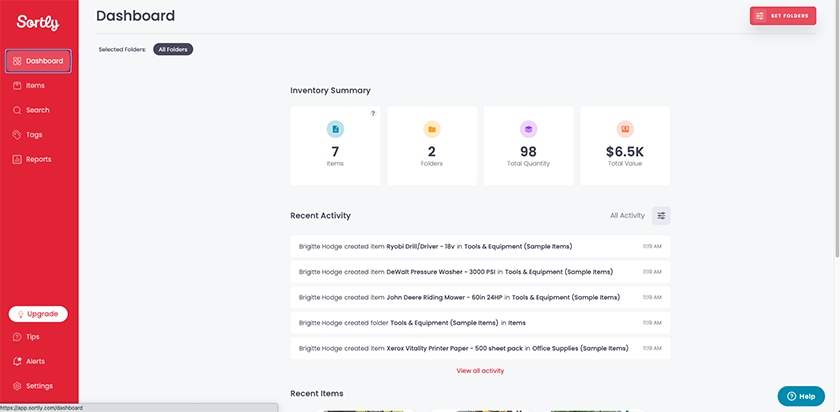Open the Total Value summary card
The height and width of the screenshot is (412, 840).
(x=625, y=146)
